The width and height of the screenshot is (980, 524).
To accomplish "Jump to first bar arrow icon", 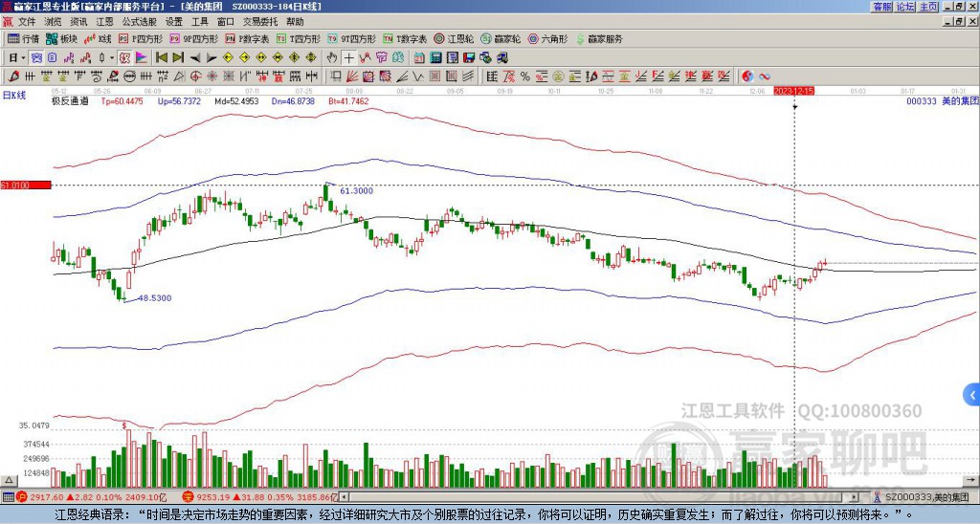I will (x=160, y=57).
